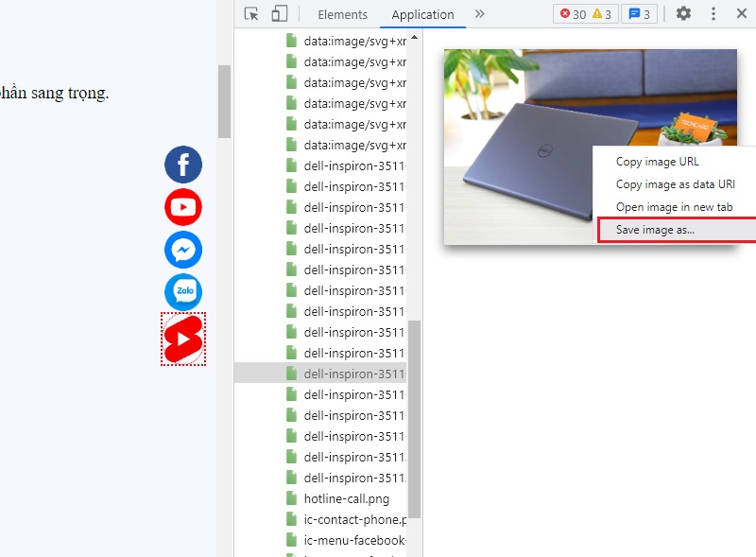This screenshot has height=557, width=756.
Task: Activate the inspect element picker icon
Action: (x=251, y=14)
